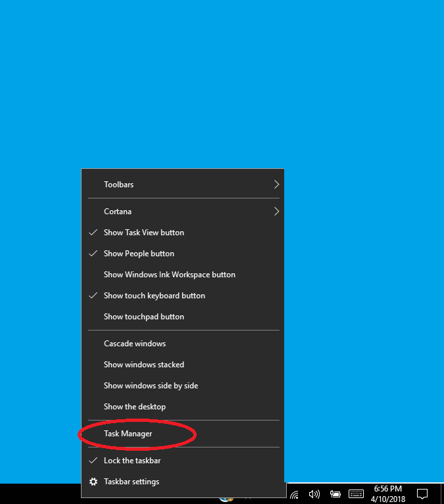444x504 pixels.
Task: Open the Toolbars submenu
Action: coord(182,185)
